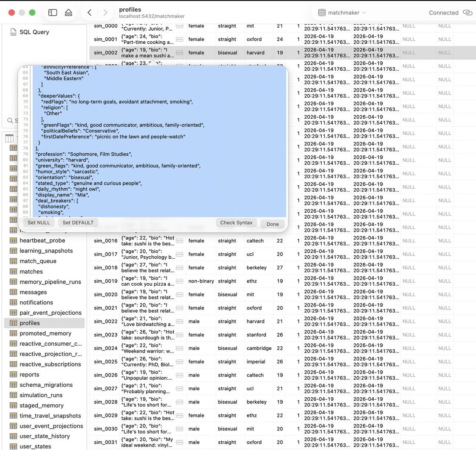476x450 pixels.
Task: Click the Connected status label
Action: click(443, 13)
